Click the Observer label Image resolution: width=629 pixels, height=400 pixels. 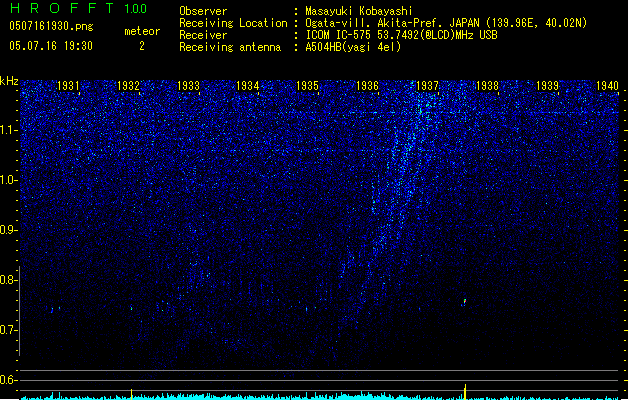pos(203,11)
